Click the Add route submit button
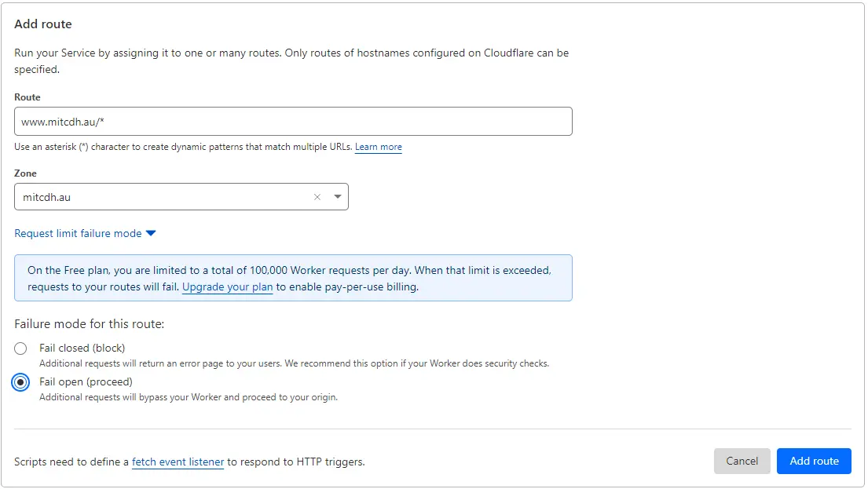The width and height of the screenshot is (868, 489). click(x=814, y=462)
